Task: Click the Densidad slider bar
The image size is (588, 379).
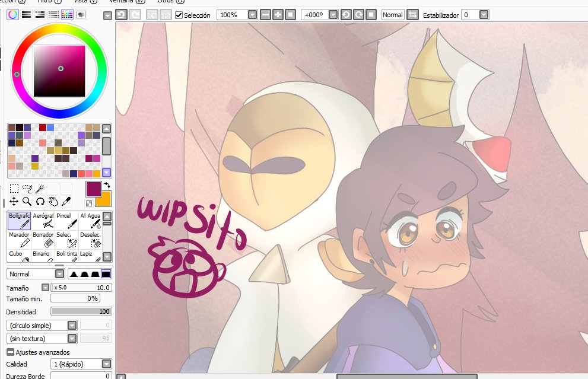Action: click(x=81, y=311)
